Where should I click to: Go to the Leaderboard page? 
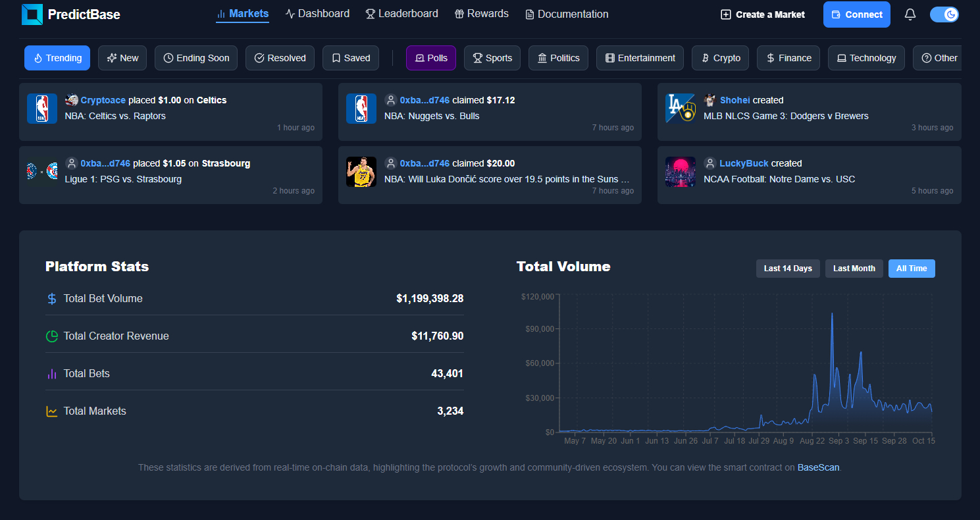coord(401,14)
